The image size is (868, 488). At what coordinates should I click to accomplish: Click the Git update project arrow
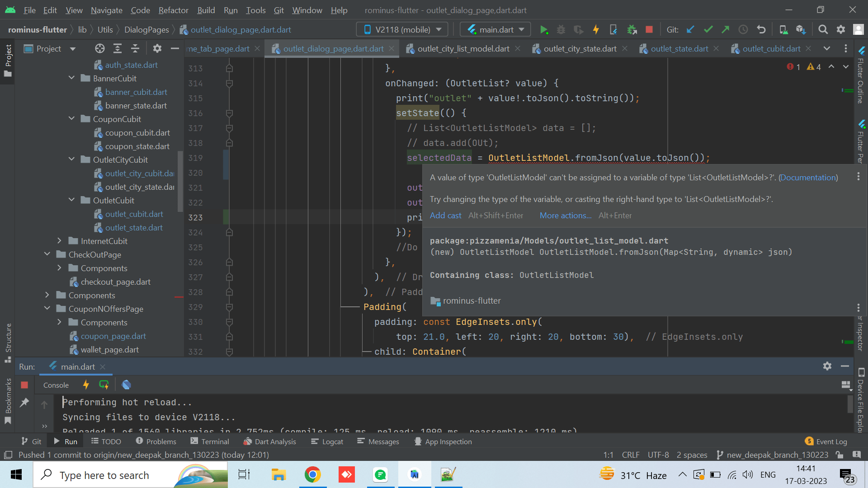[690, 30]
